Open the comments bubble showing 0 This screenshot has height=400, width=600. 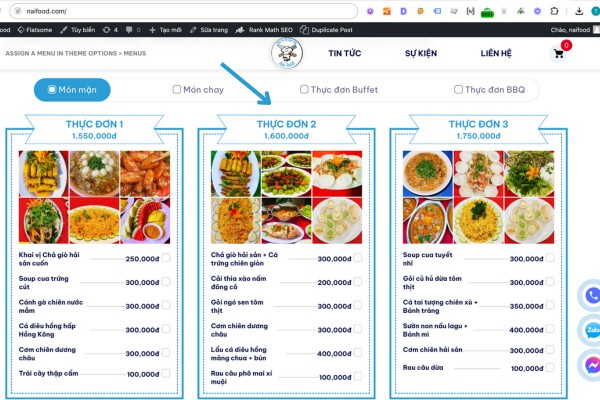coord(133,29)
